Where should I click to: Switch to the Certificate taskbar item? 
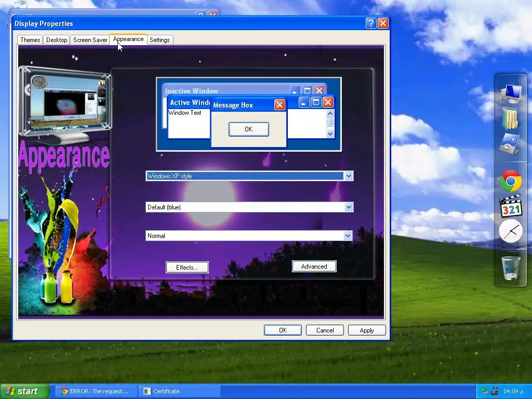click(x=179, y=391)
